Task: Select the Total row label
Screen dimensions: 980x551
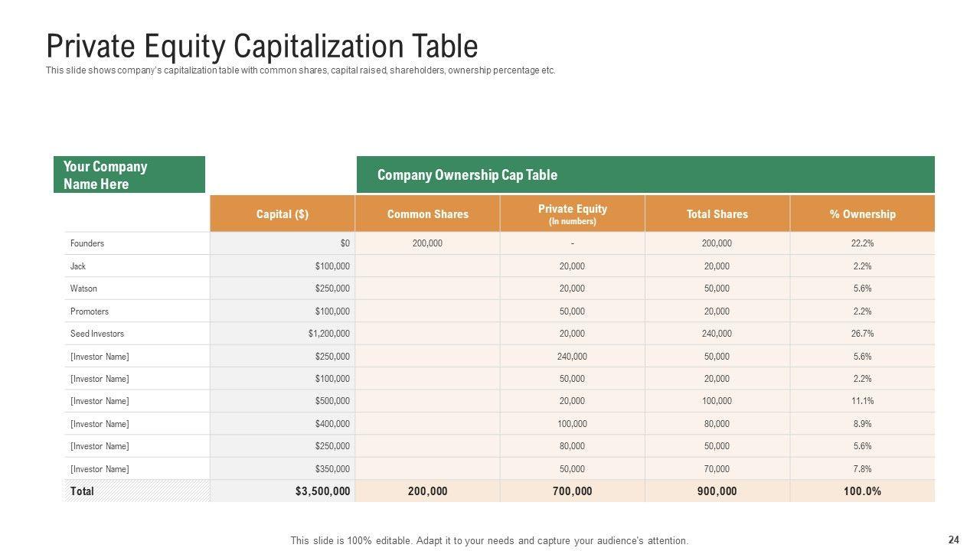Action: click(82, 491)
